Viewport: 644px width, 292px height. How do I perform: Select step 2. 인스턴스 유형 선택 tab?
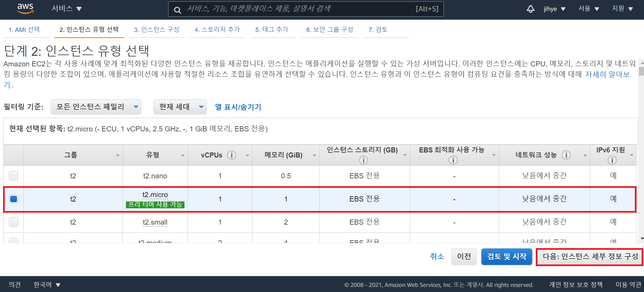pos(89,30)
